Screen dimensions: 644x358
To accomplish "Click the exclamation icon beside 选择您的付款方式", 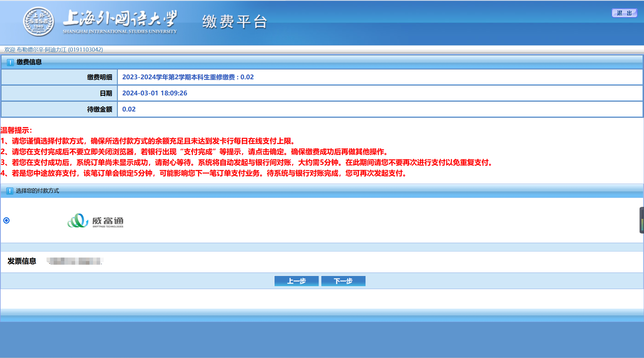I will coord(10,191).
